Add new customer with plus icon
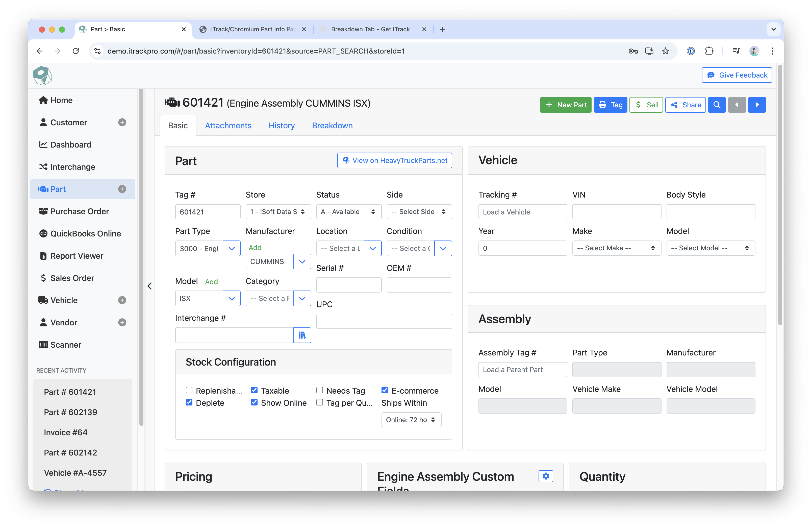 [122, 122]
